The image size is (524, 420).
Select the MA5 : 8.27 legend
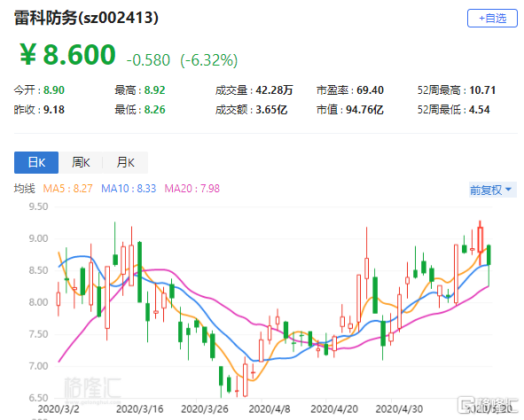[68, 189]
